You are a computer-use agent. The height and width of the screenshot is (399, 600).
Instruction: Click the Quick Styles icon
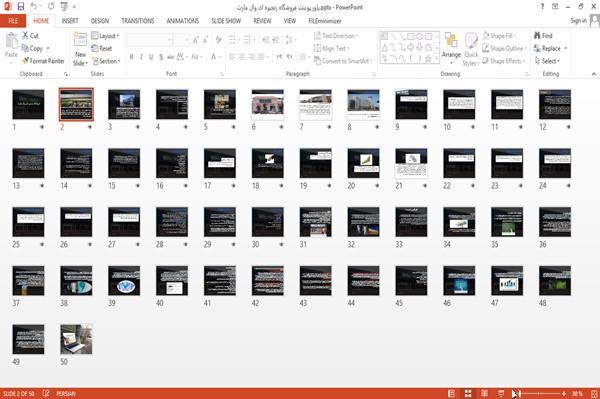coord(471,41)
